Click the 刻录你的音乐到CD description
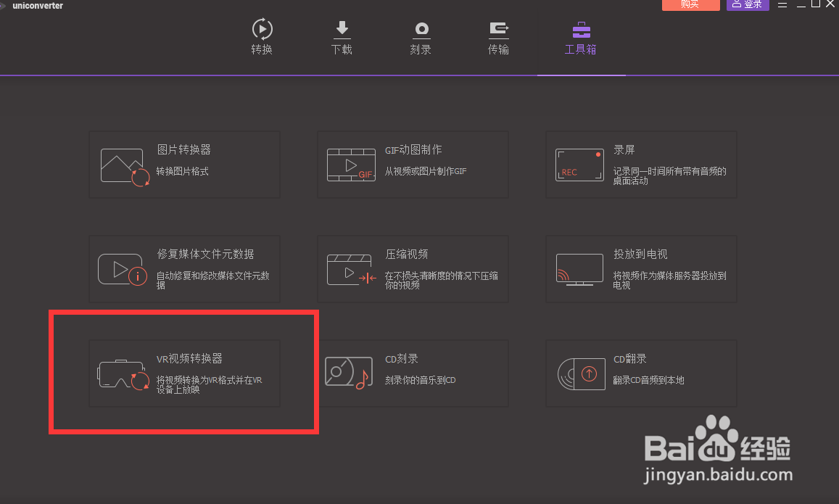Viewport: 839px width, 504px height. coord(420,380)
